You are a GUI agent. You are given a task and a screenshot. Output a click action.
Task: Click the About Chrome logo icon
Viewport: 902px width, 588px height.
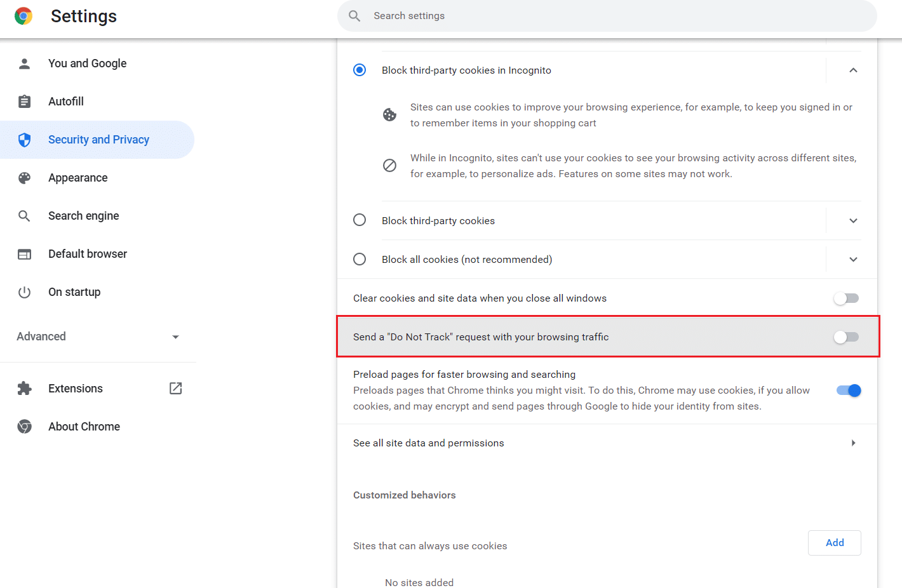24,427
